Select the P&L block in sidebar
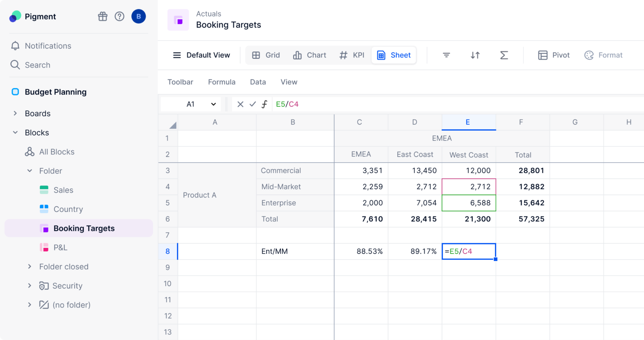Viewport: 644px width, 340px height. (x=60, y=248)
